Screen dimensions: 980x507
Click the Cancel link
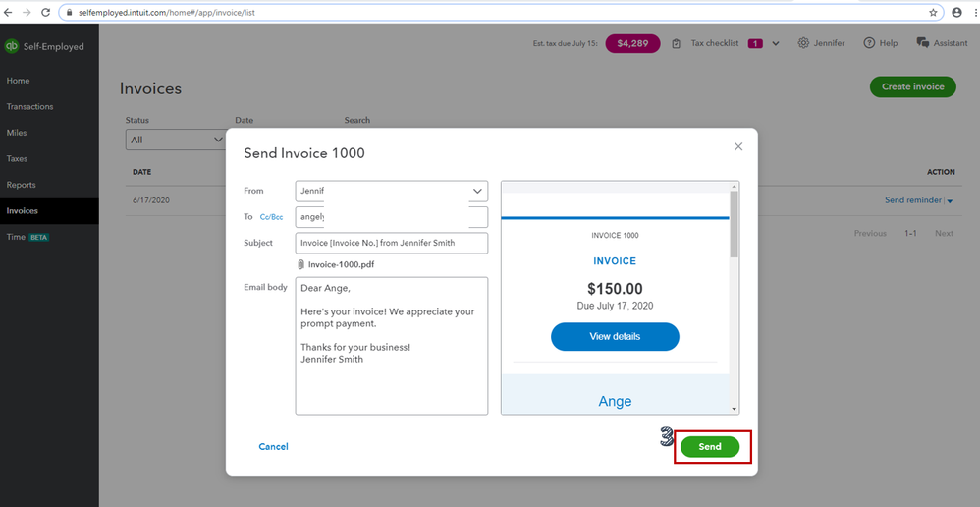(x=273, y=446)
